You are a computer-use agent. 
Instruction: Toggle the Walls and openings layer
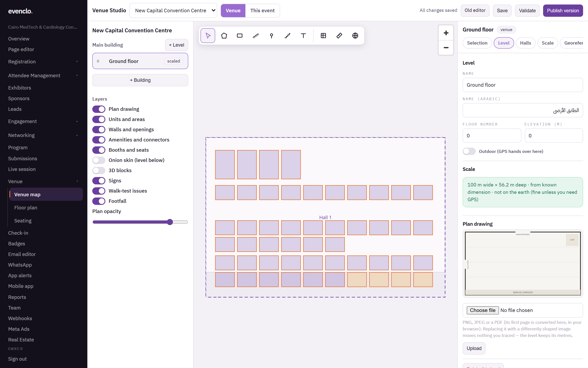(99, 129)
